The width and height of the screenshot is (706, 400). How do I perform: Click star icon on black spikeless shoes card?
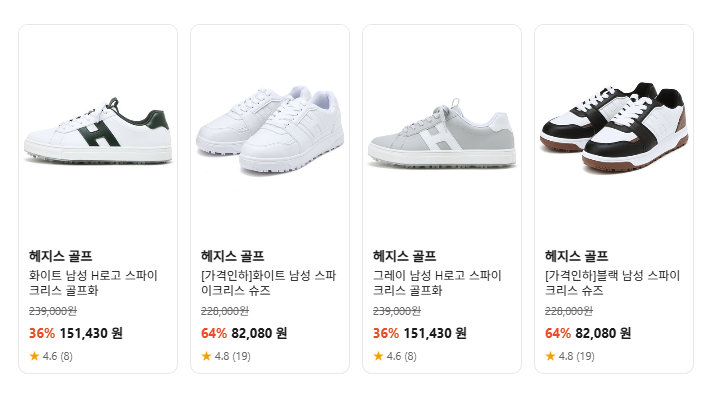pos(550,356)
